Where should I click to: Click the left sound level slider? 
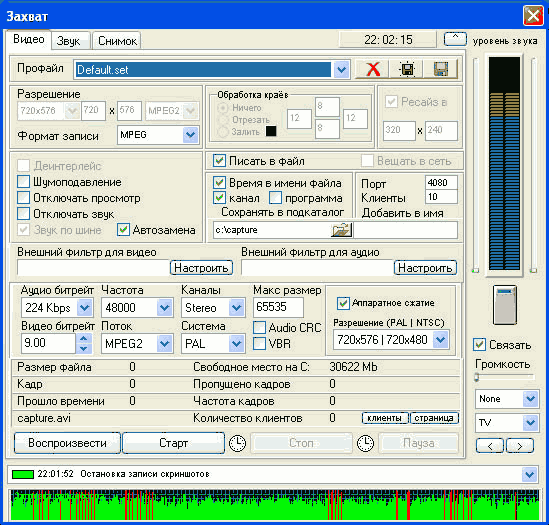pos(475,165)
